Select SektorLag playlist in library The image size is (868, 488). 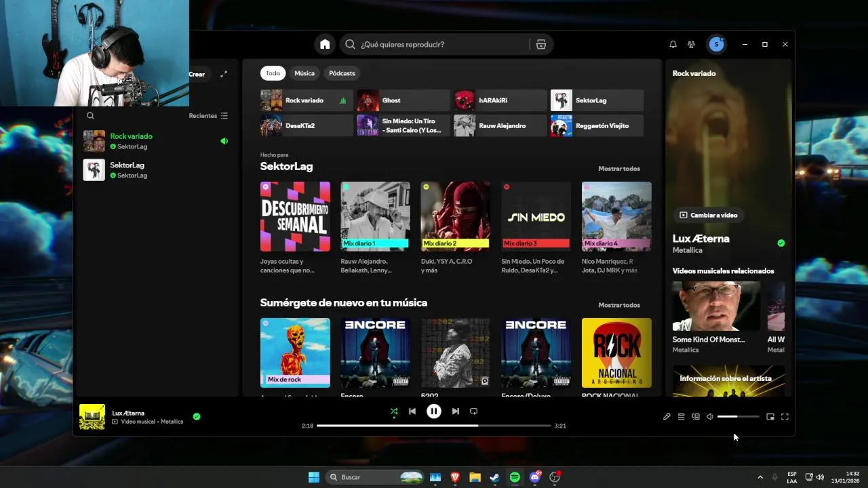156,169
